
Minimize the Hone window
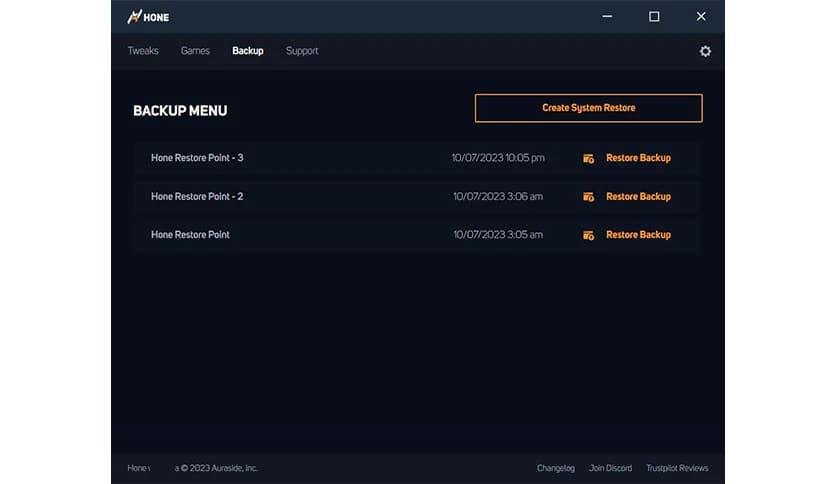(x=607, y=17)
